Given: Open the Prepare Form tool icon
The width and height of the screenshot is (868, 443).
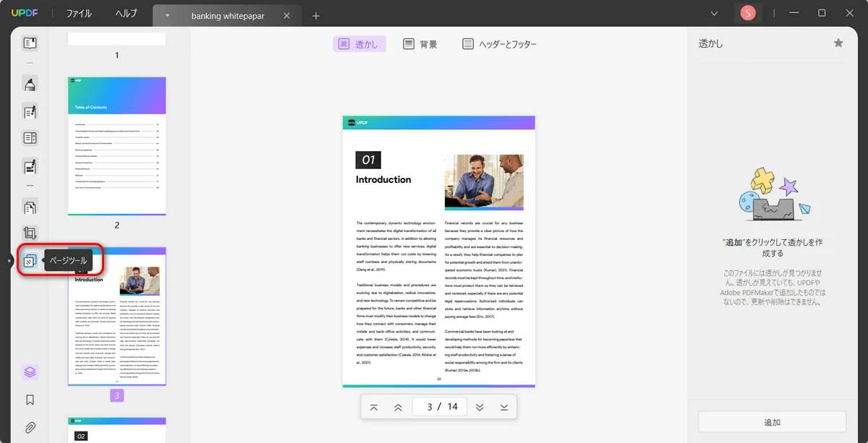Looking at the screenshot, I should [x=30, y=139].
